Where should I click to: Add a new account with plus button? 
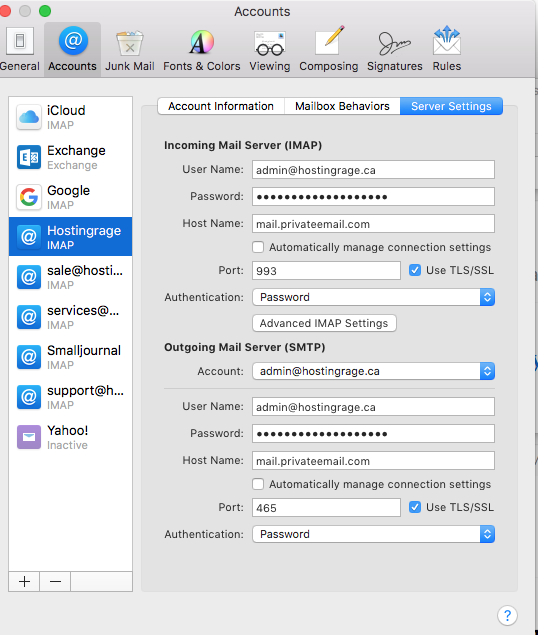[24, 582]
